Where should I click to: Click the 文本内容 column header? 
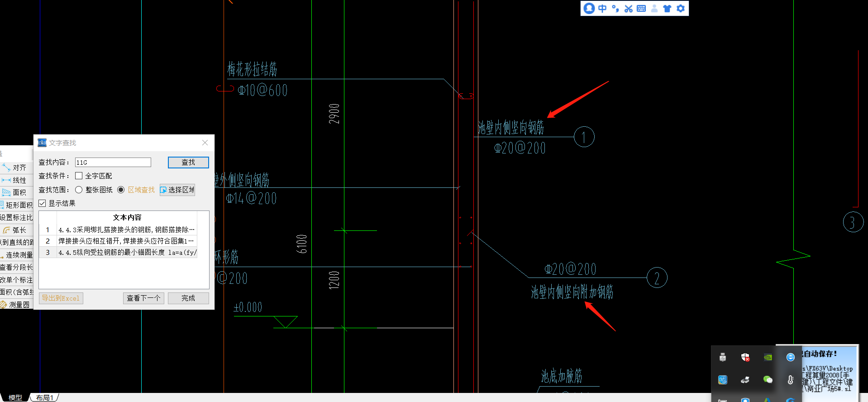coord(127,217)
